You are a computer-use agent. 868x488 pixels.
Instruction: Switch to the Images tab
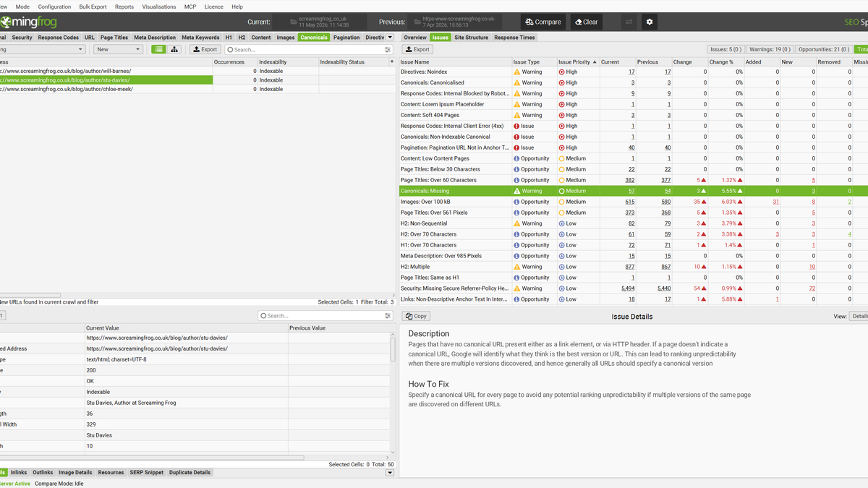pyautogui.click(x=286, y=38)
